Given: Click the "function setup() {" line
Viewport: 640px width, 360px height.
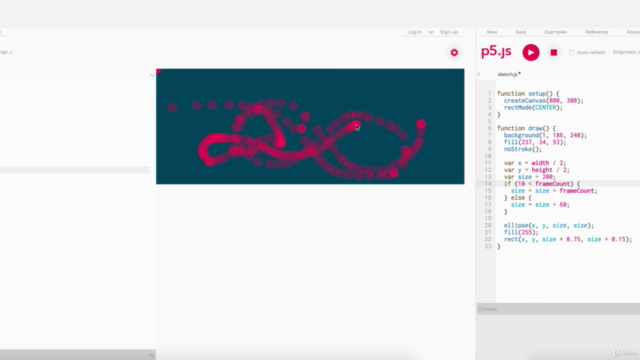Looking at the screenshot, I should (528, 93).
